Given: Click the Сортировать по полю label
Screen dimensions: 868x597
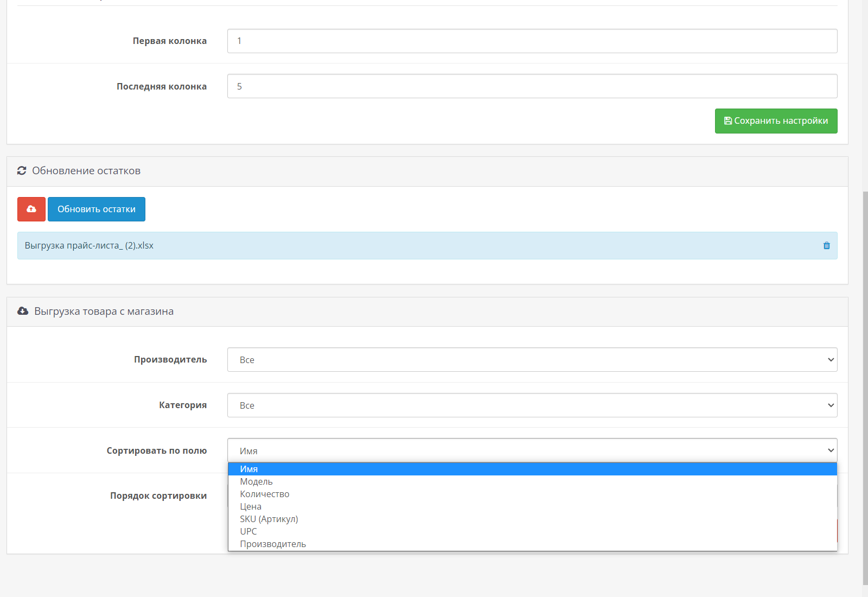Looking at the screenshot, I should click(x=157, y=450).
